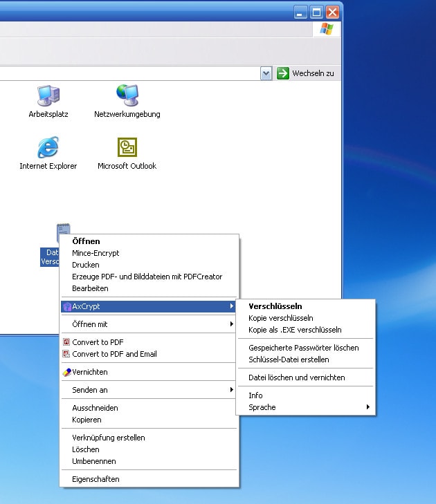This screenshot has height=504, width=436.
Task: Expand the Senden an submenu arrow
Action: [231, 389]
